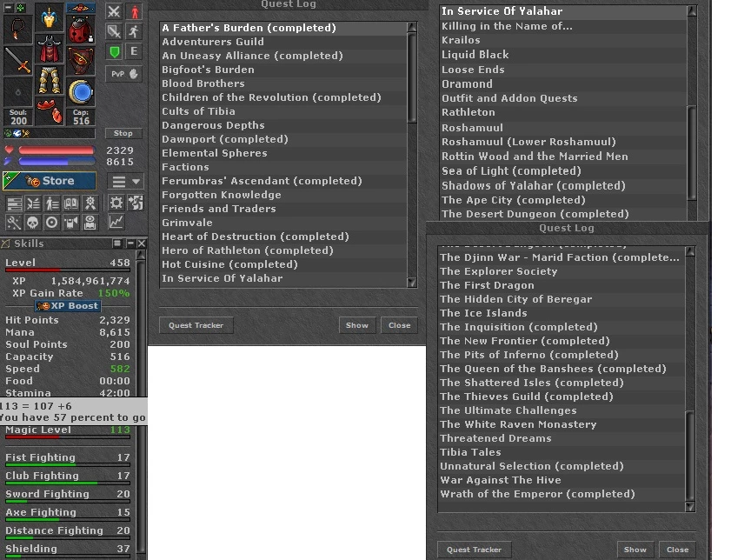Toggle the red standing figure mode
Viewport: 751px width, 560px height.
pos(135,11)
